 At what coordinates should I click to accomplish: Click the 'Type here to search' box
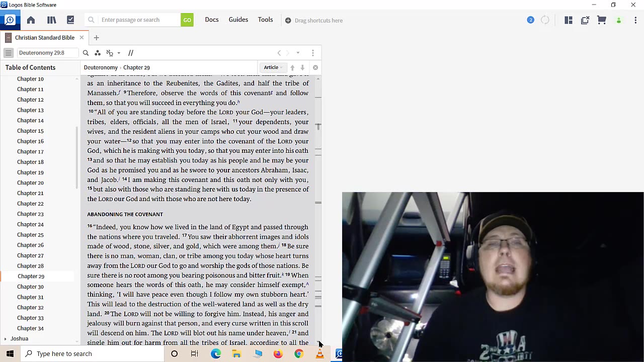93,353
